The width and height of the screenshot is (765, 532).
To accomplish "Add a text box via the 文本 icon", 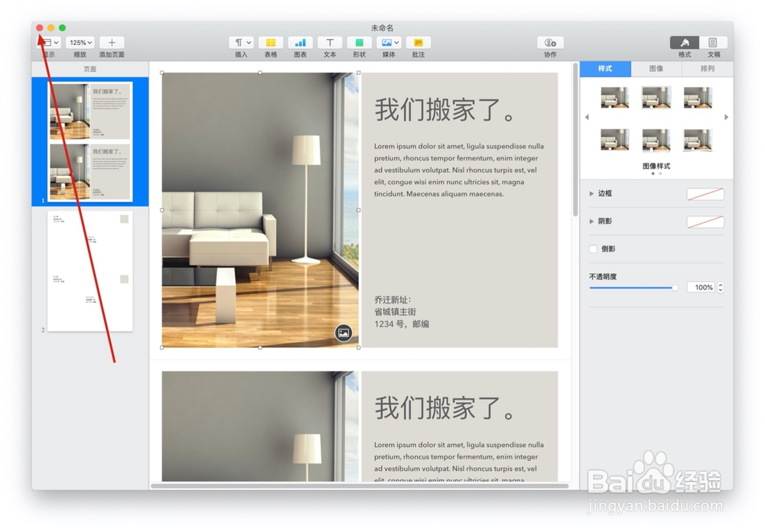I will tap(329, 42).
